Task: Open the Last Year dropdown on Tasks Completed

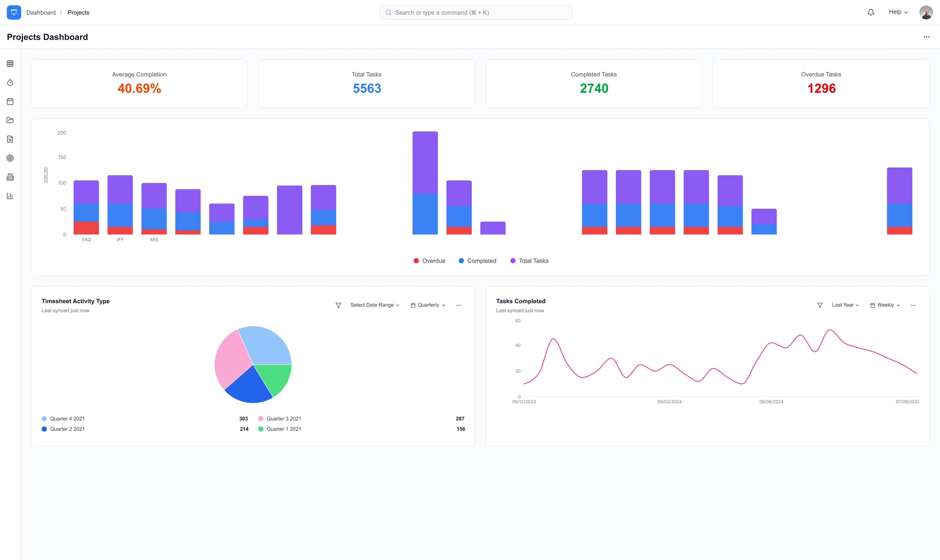Action: (845, 305)
